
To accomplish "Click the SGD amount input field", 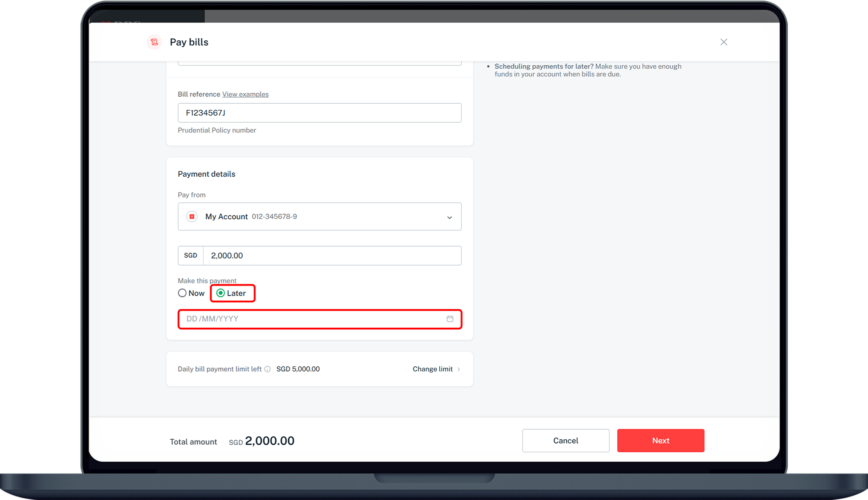I will click(x=332, y=256).
